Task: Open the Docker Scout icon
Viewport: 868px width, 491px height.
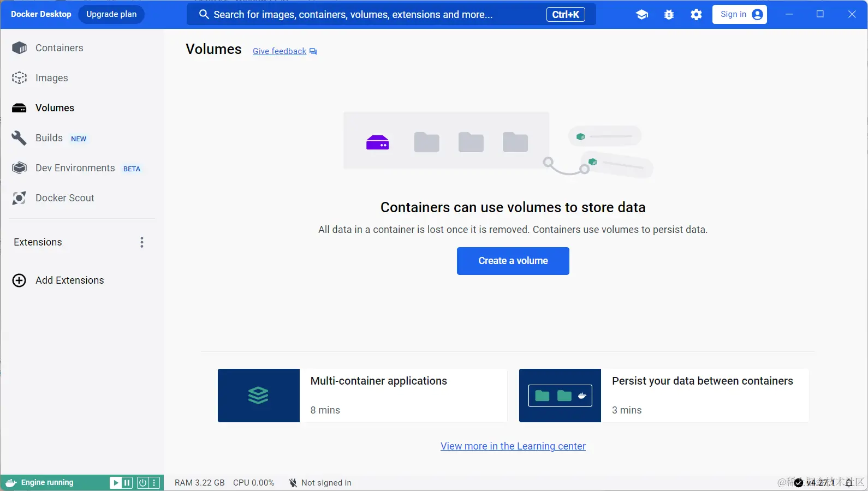Action: [x=19, y=198]
